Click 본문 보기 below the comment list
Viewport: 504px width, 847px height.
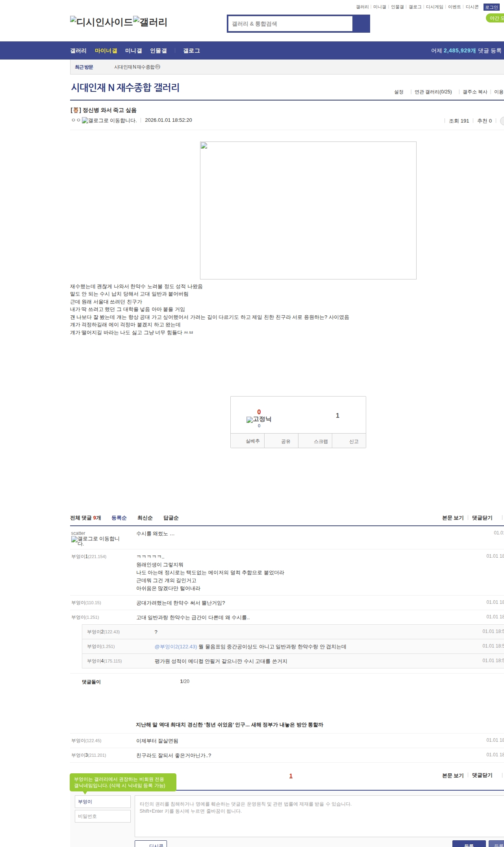453,776
